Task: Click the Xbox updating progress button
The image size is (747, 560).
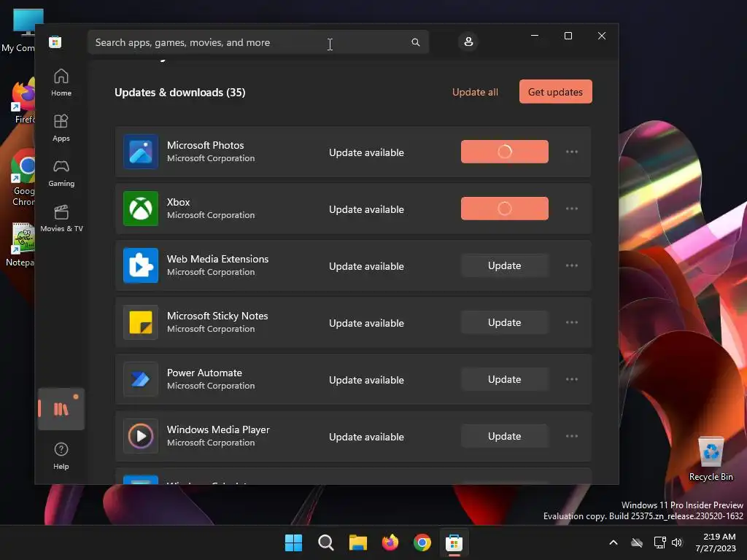Action: [x=505, y=209]
